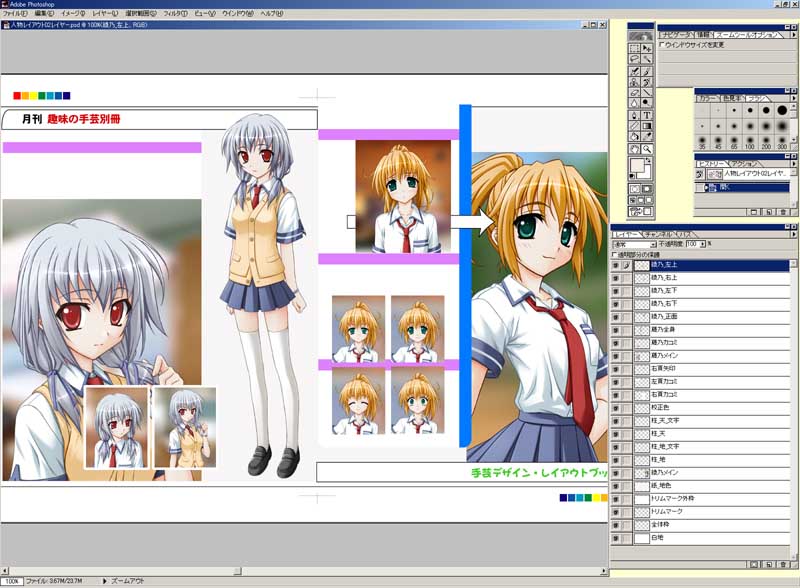Screen dimensions: 800x588
Task: Open the Brushes palette menu arrow
Action: coord(793,97)
